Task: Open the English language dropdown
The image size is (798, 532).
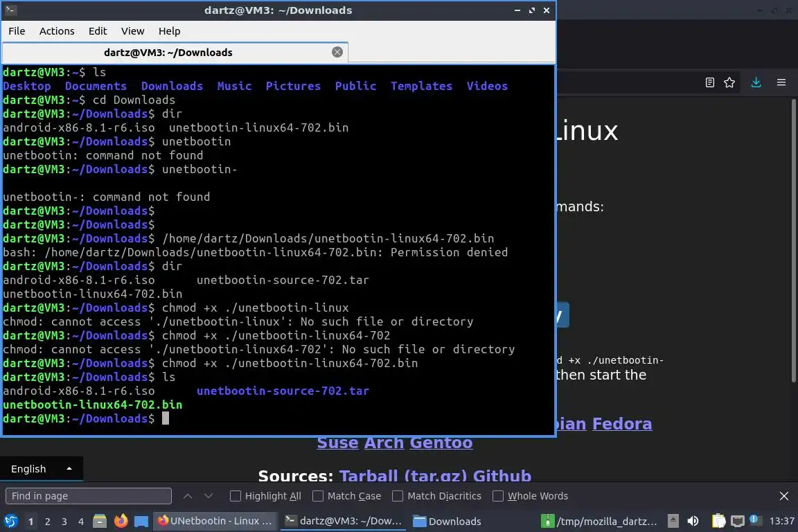Action: 42,469
